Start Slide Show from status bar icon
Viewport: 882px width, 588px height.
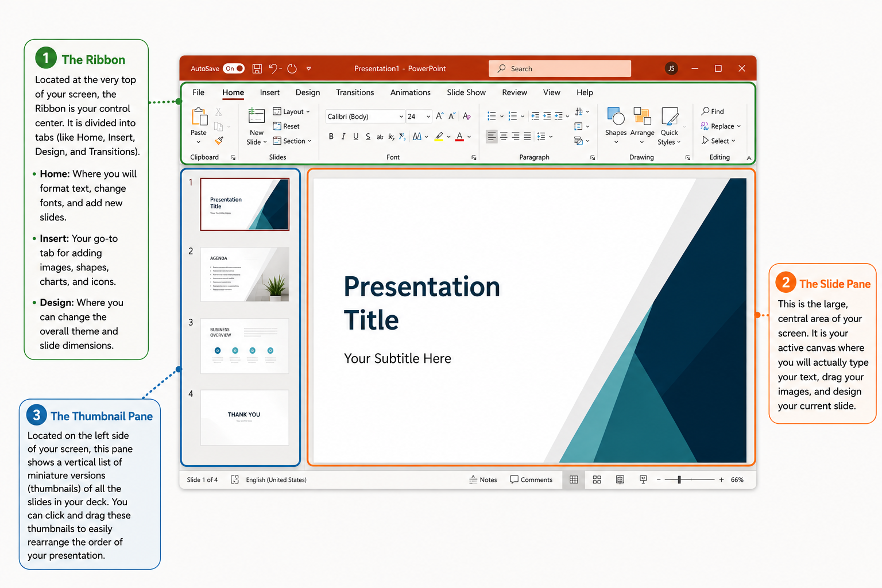pyautogui.click(x=643, y=479)
